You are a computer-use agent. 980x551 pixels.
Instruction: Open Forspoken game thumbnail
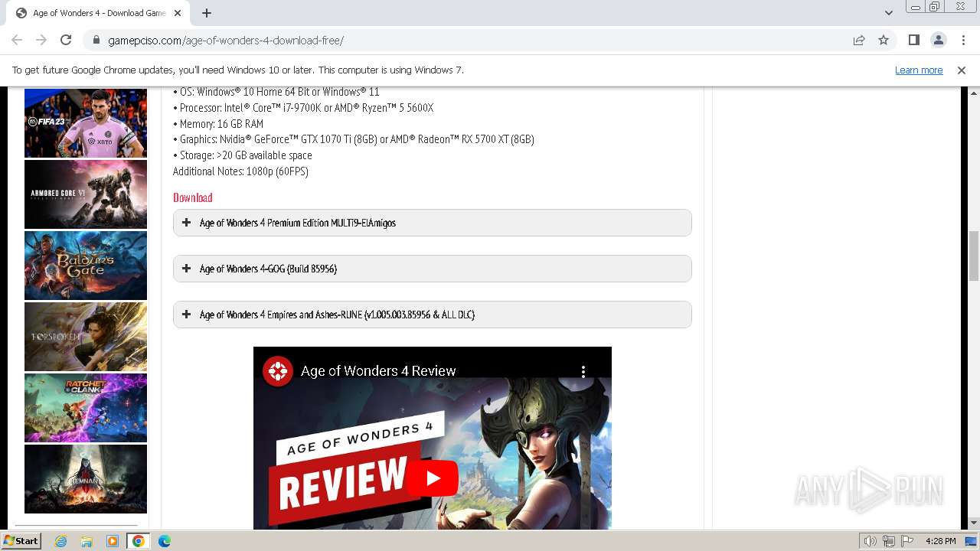(x=86, y=337)
